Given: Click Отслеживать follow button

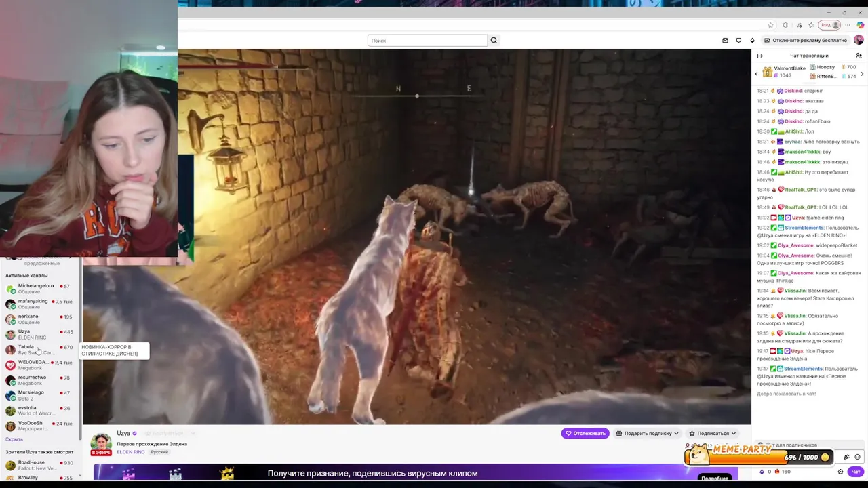Looking at the screenshot, I should point(585,433).
